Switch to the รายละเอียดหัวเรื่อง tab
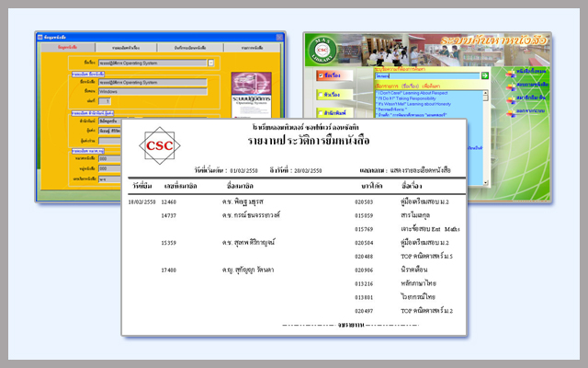This screenshot has width=588, height=368. pyautogui.click(x=126, y=48)
